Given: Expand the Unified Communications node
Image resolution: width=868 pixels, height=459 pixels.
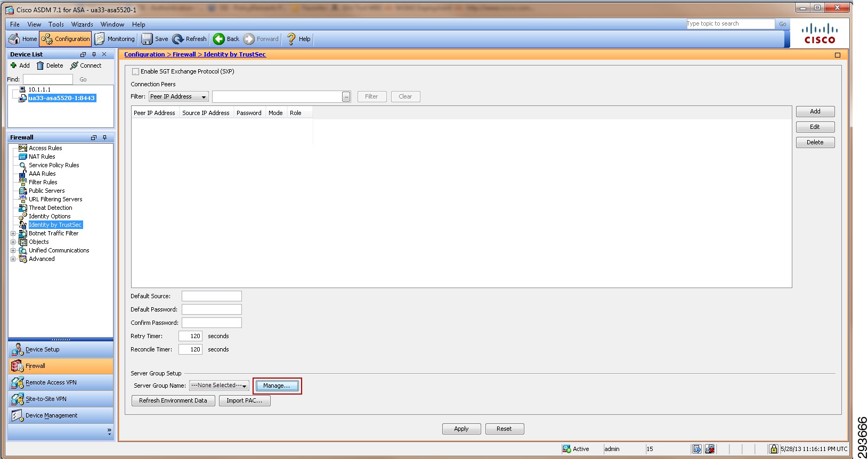Looking at the screenshot, I should 13,250.
